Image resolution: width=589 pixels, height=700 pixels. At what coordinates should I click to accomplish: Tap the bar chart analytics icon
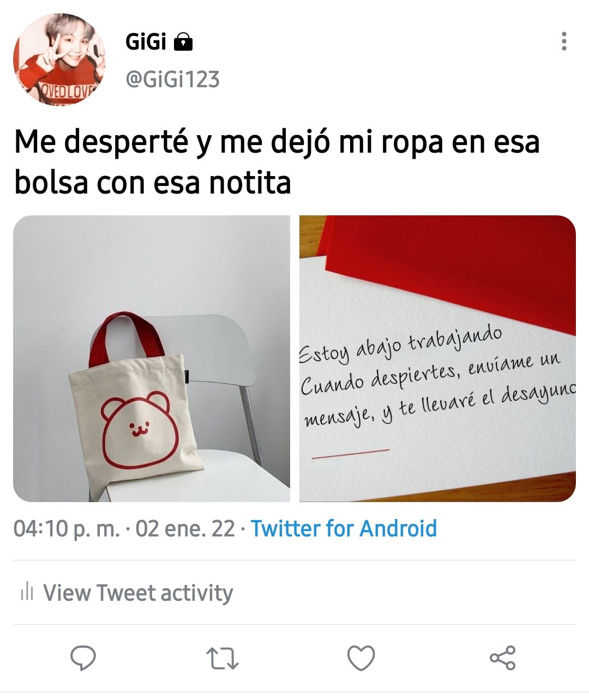(x=27, y=593)
